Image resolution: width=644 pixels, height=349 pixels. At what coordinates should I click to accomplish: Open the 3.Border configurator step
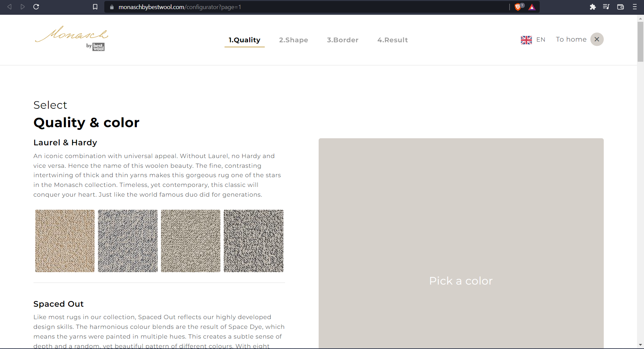pos(342,40)
